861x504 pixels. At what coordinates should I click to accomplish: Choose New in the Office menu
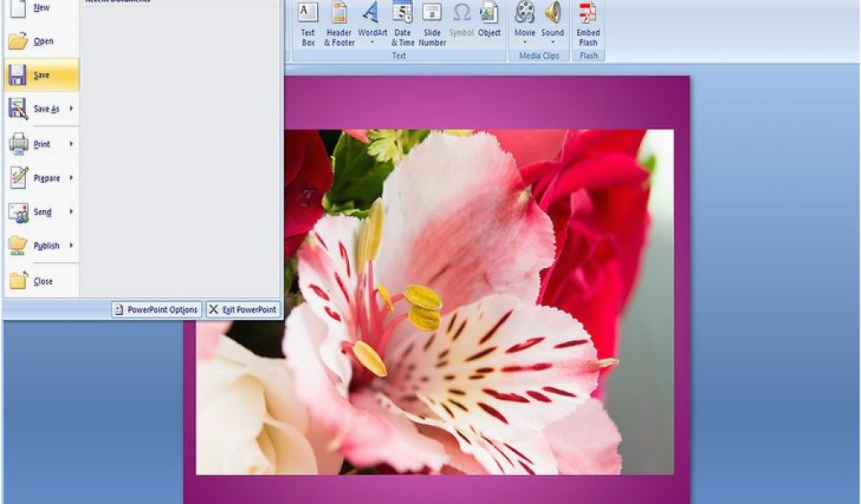coord(41,8)
